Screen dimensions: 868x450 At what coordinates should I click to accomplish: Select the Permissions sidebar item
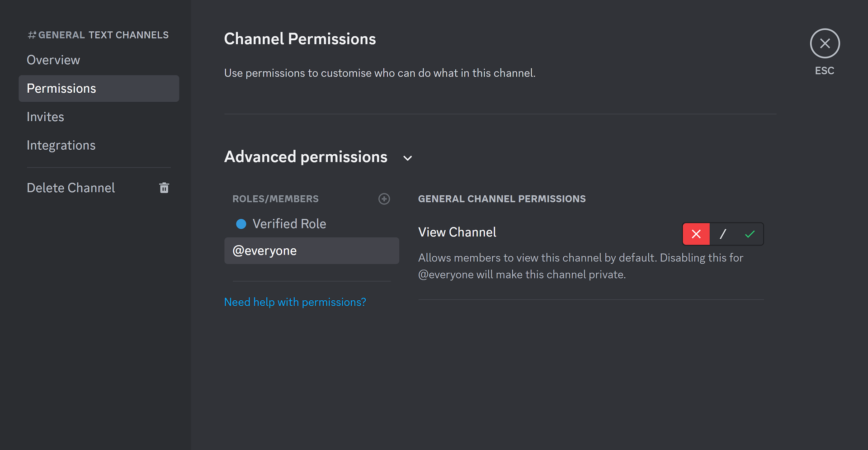coord(61,89)
